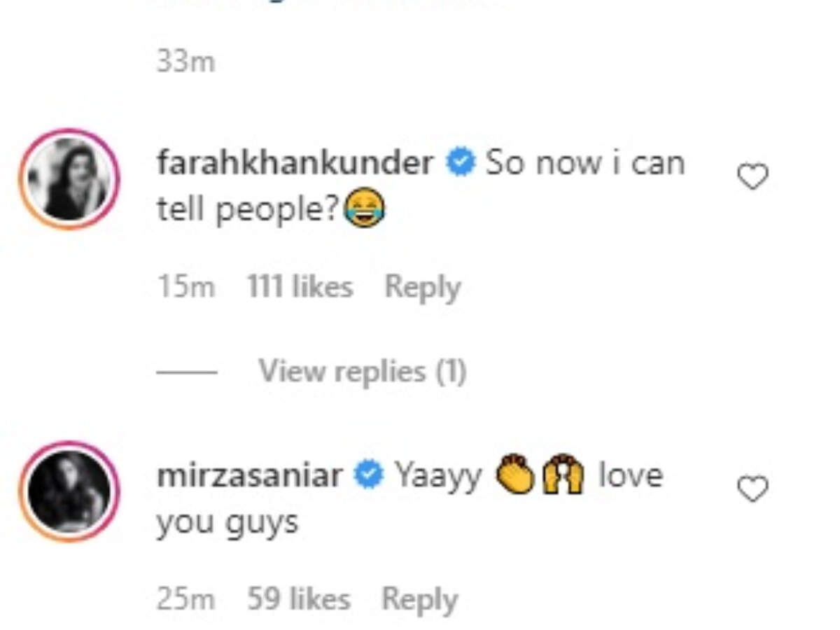Reply to farahkhankunder's comment
Image resolution: width=840 pixels, height=630 pixels.
tap(422, 287)
